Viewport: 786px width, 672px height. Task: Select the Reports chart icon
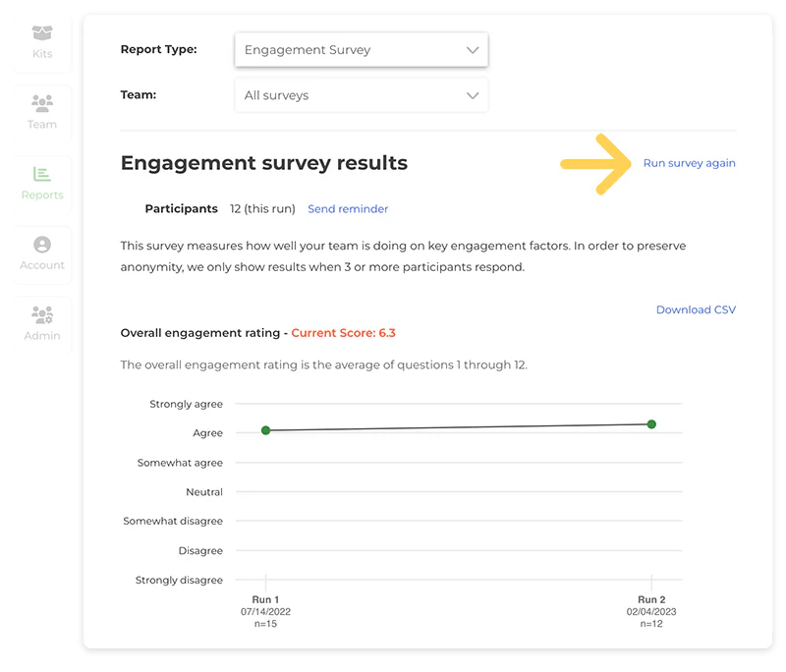pyautogui.click(x=42, y=174)
